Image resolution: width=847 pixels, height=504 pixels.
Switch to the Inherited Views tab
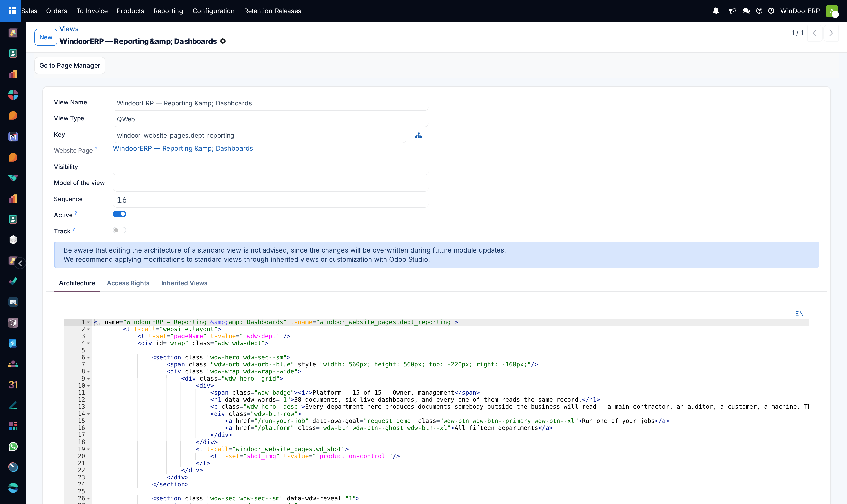pos(184,283)
